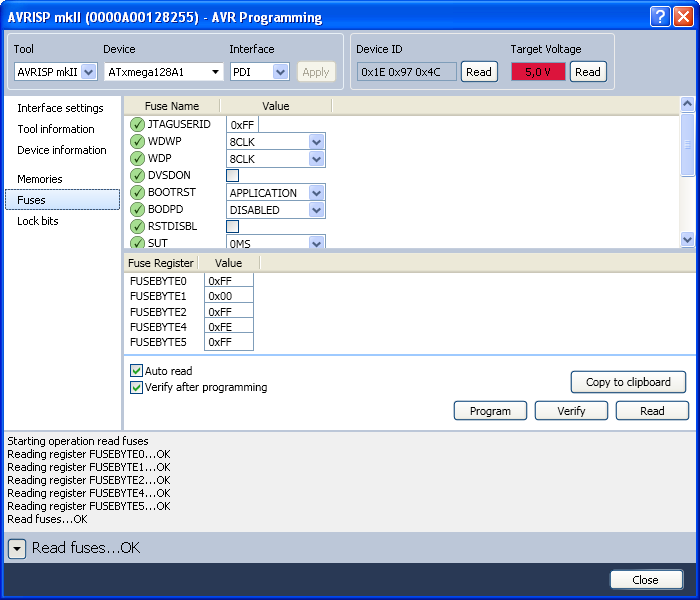Click the FUSEBYTE0 value field
This screenshot has height=600, width=700.
[x=229, y=281]
